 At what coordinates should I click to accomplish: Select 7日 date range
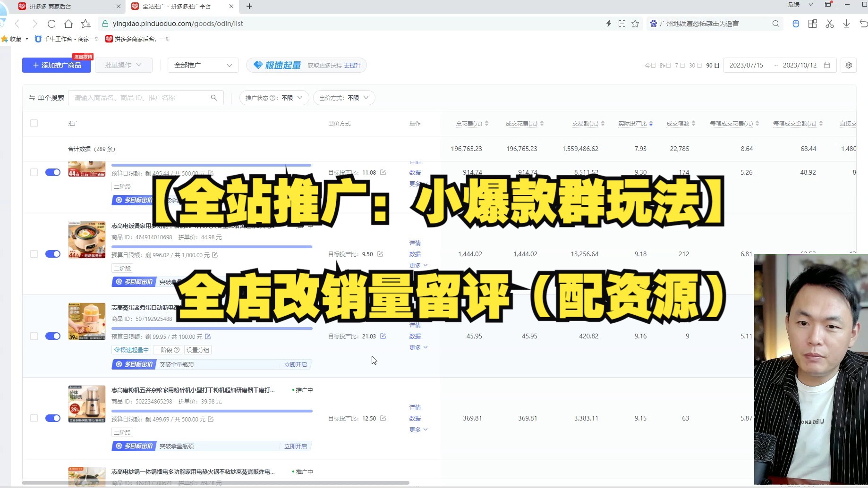click(x=680, y=65)
